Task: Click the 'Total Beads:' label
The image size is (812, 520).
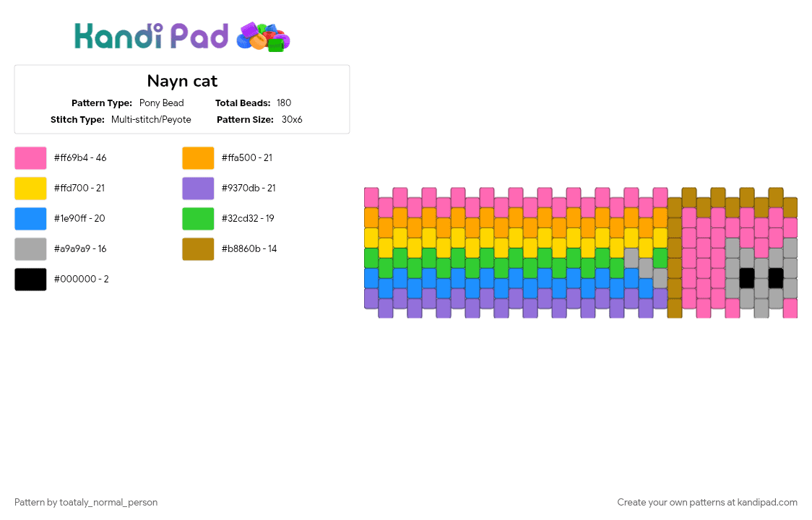Action: point(243,103)
